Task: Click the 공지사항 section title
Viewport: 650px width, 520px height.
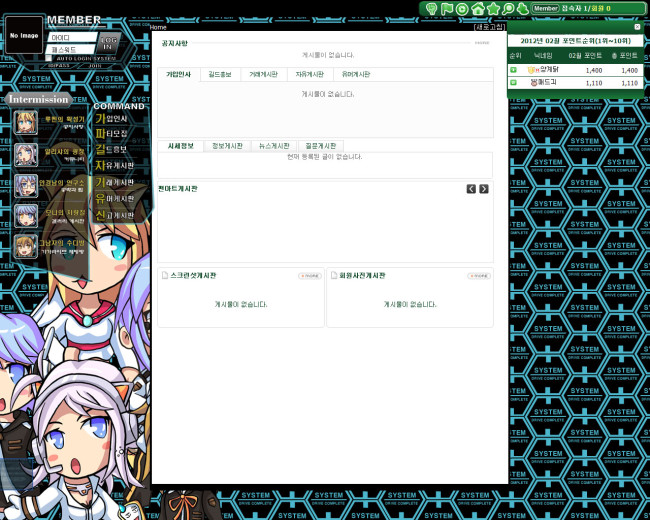Action: [175, 43]
